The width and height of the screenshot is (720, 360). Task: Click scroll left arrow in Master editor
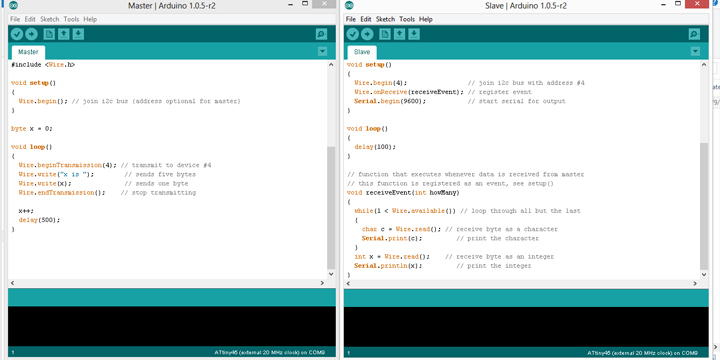click(12, 284)
